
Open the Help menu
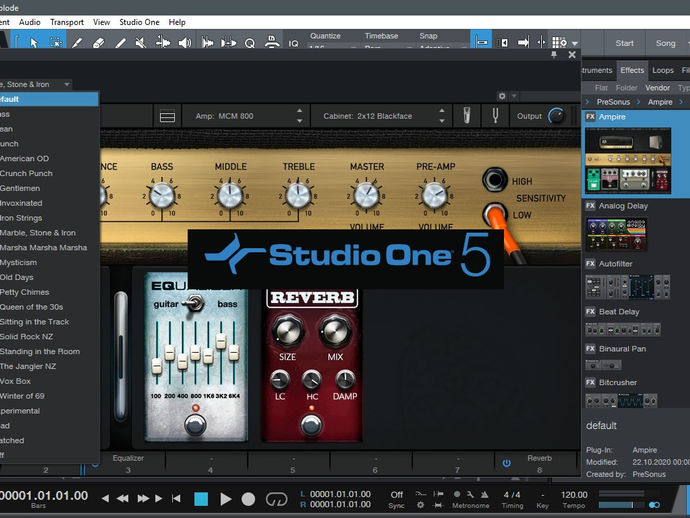pyautogui.click(x=177, y=22)
